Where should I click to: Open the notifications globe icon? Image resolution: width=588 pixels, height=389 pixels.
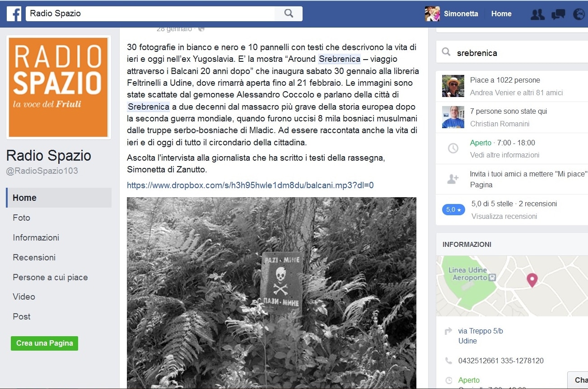click(x=579, y=14)
